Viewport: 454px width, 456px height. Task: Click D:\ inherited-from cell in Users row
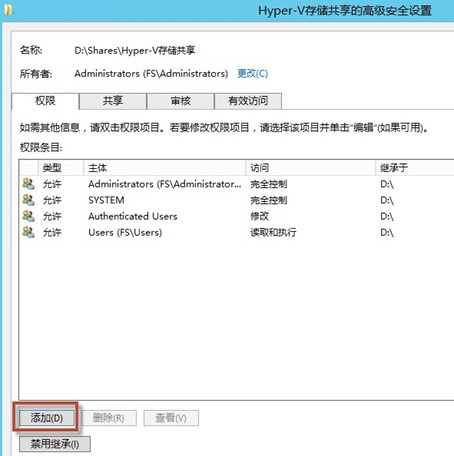tap(387, 232)
